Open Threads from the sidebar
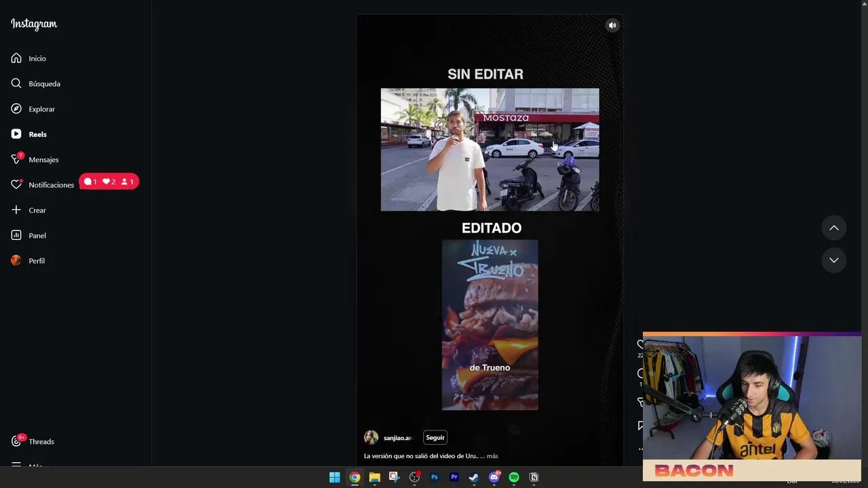Viewport: 868px width, 488px height. pos(33,441)
